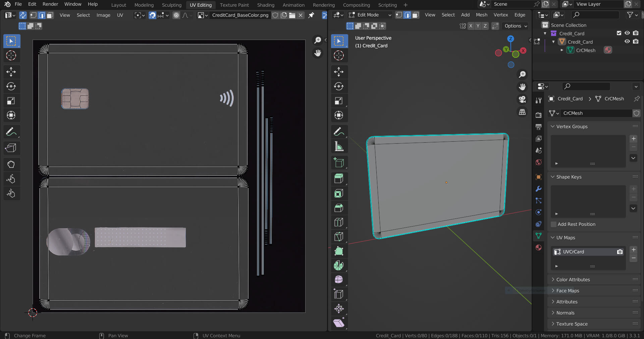644x339 pixels.
Task: Toggle Credit_Card collection exclude checkbox
Action: click(619, 33)
